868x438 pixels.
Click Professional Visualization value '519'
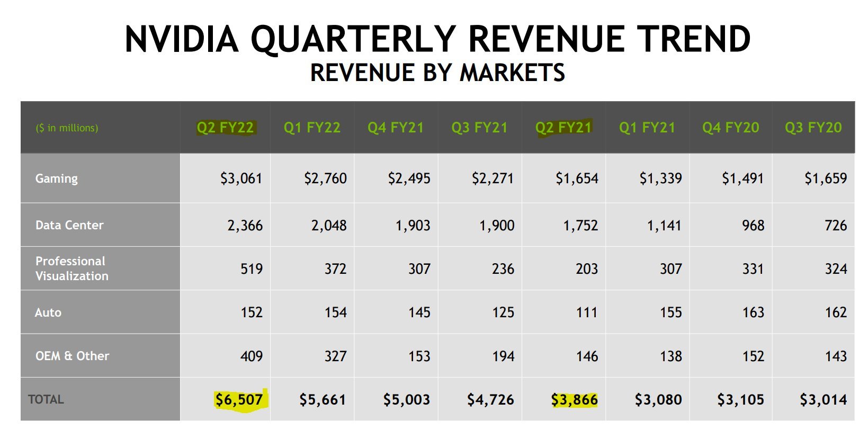point(252,269)
